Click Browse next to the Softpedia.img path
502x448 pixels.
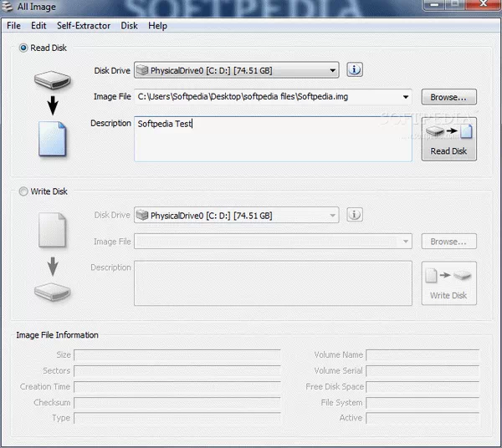click(x=448, y=97)
